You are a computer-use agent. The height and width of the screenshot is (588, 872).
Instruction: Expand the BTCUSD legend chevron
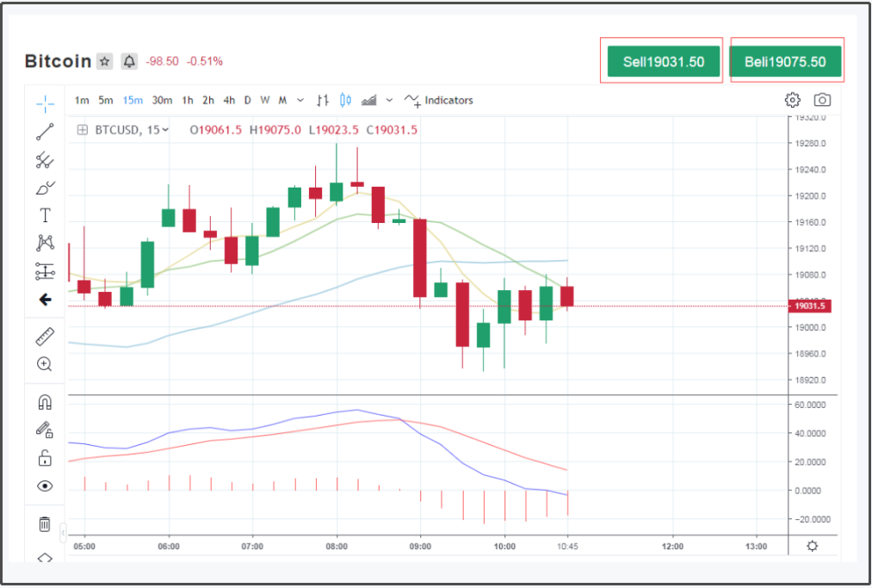[x=166, y=130]
